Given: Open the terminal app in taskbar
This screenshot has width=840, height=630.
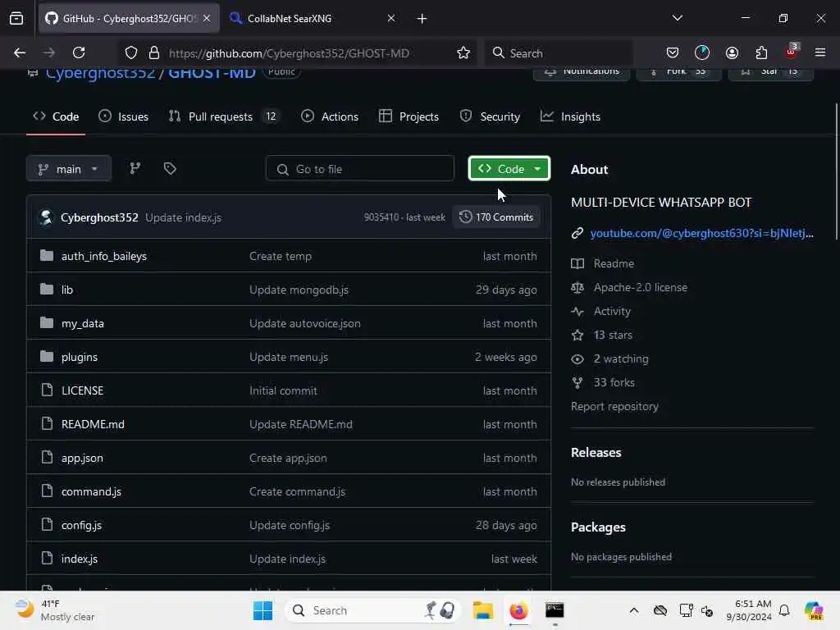Looking at the screenshot, I should tap(555, 610).
